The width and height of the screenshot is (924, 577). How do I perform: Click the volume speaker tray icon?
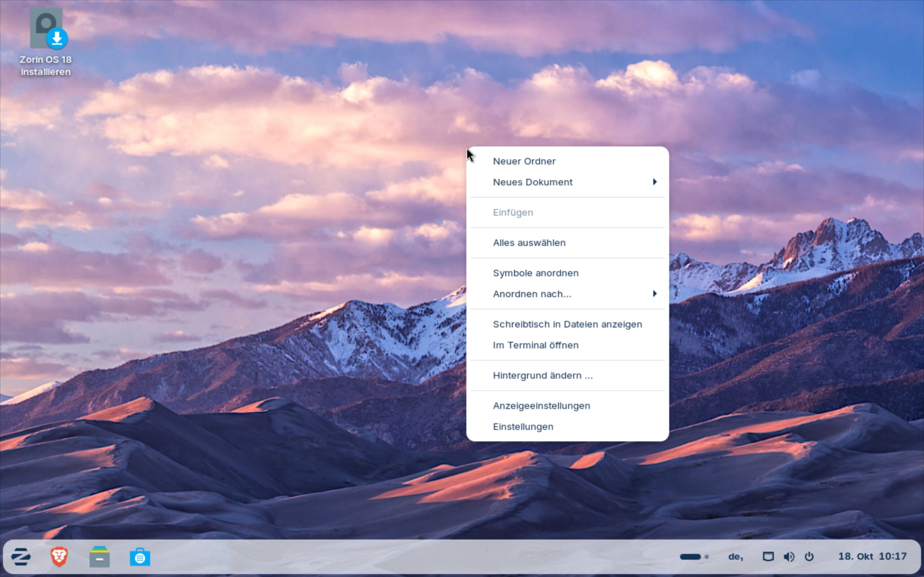[788, 556]
